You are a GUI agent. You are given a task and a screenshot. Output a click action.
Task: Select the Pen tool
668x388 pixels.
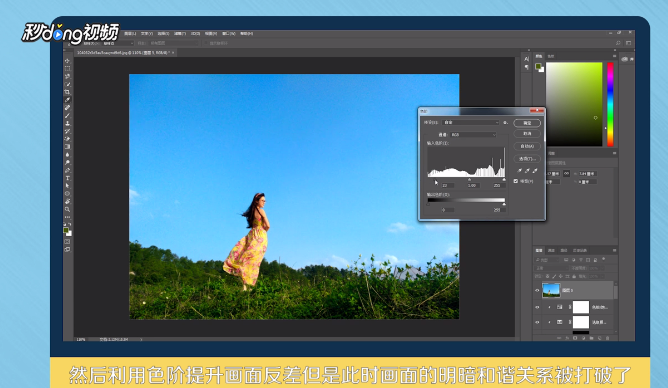[x=67, y=170]
